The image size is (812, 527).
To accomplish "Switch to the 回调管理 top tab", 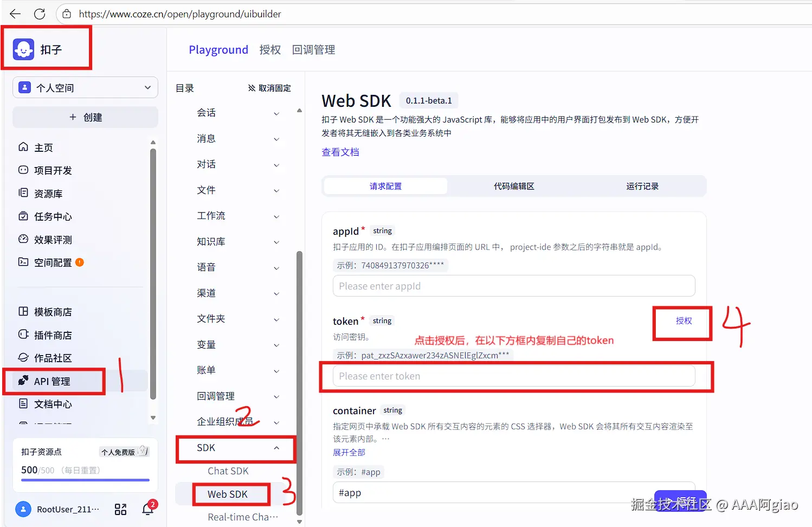I will coord(313,50).
